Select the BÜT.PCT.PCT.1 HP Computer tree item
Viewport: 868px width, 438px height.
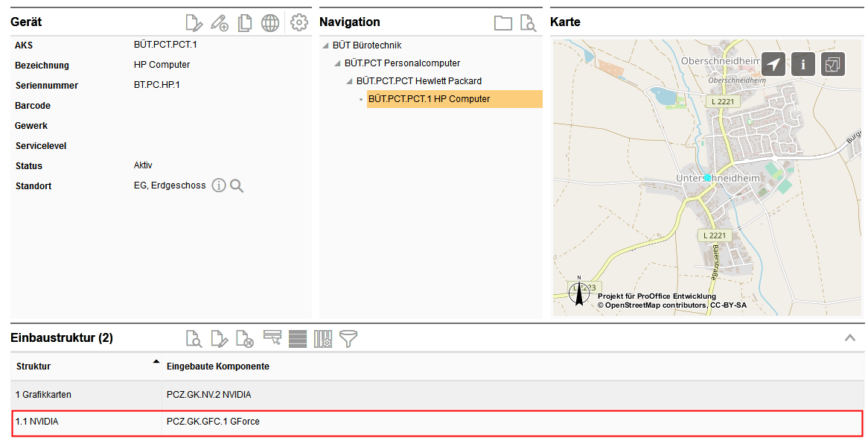click(x=430, y=99)
